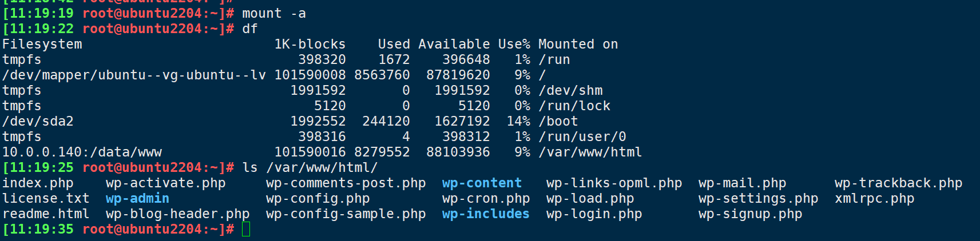Image resolution: width=980 pixels, height=241 pixels.
Task: Click the mount -a command text
Action: pos(274,14)
